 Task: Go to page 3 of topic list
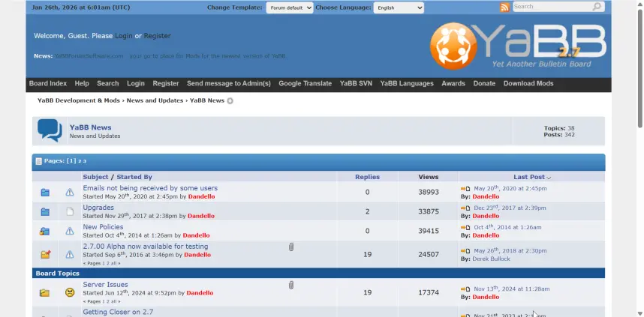[x=85, y=161]
